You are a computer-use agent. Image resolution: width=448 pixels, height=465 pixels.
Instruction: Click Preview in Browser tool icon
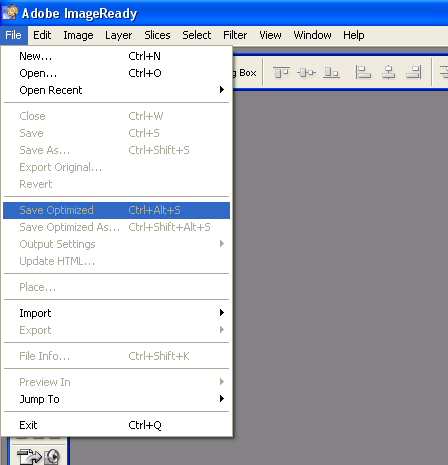click(x=52, y=457)
